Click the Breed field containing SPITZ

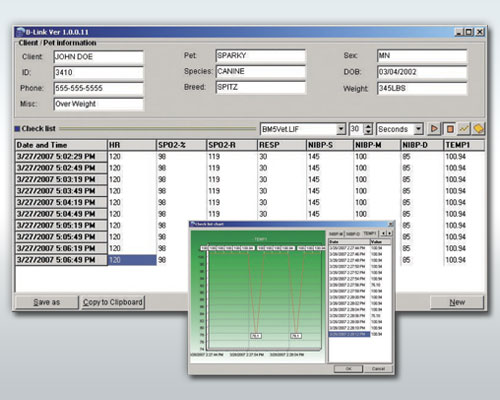tap(260, 87)
